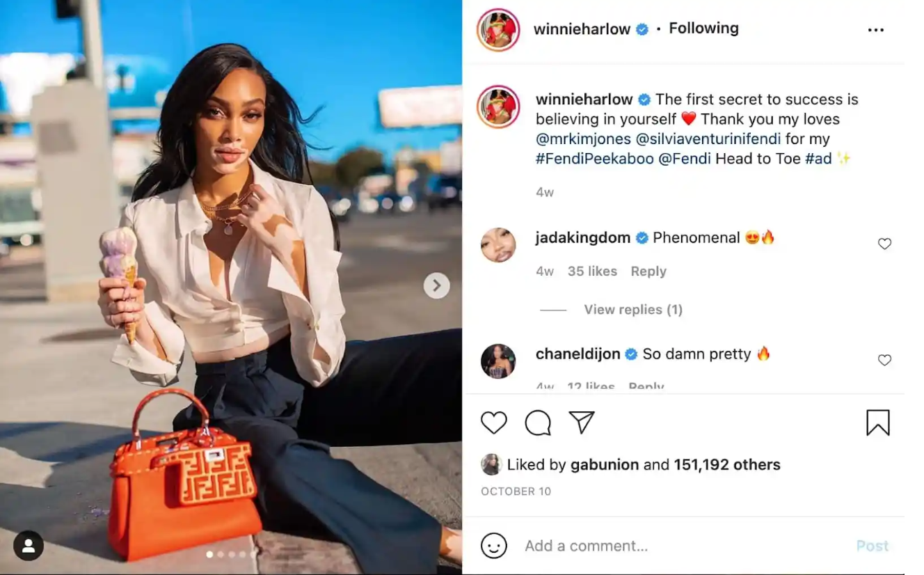Viewport: 924px width, 575px height.
Task: Share post using paper plane icon
Action: click(x=582, y=422)
